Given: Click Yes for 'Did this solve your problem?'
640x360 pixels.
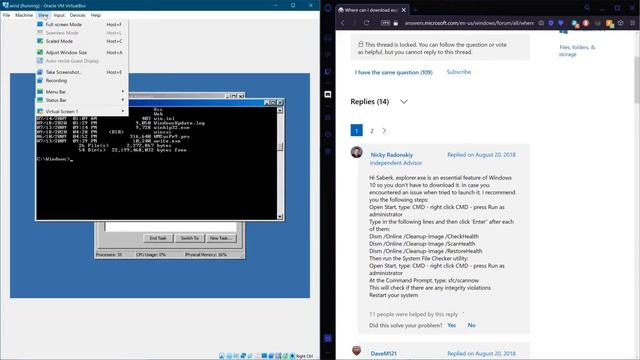Looking at the screenshot, I should point(451,325).
